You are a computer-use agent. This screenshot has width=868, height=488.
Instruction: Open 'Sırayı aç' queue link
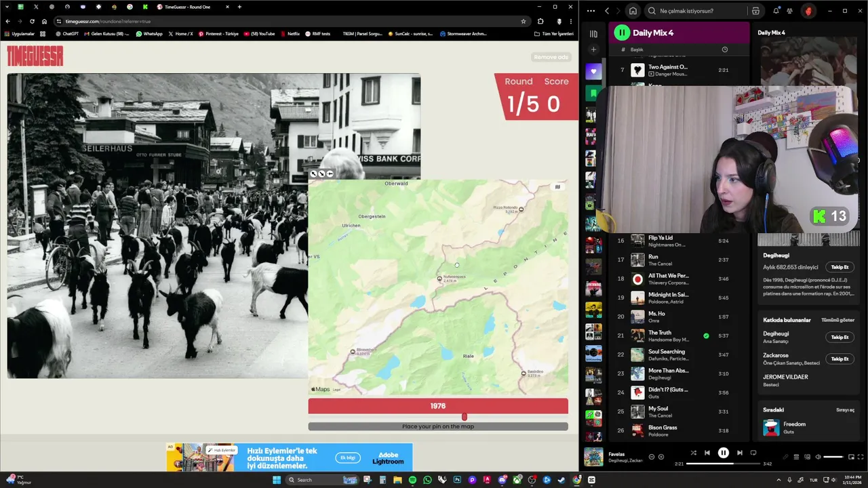coord(845,410)
